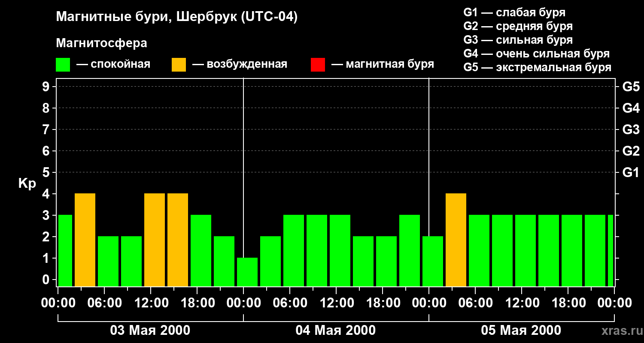The width and height of the screenshot is (644, 343).
Task: Click the orange 'возбужденная' legend swatch
Action: pyautogui.click(x=179, y=65)
